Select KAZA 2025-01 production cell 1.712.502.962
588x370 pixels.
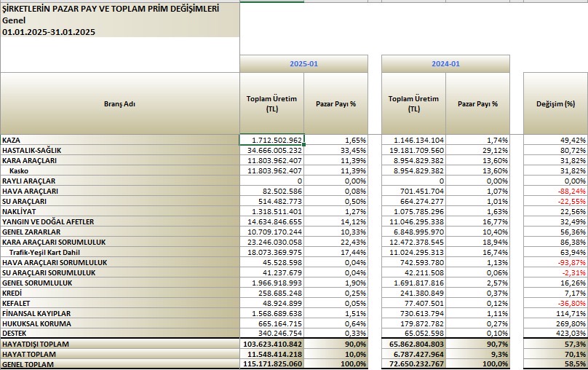(x=272, y=140)
